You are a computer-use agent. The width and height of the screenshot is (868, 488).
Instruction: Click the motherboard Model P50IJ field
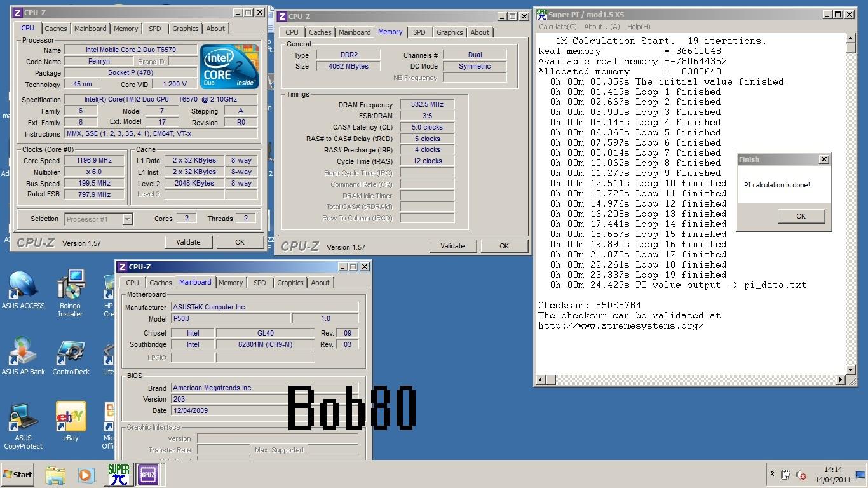pos(231,319)
